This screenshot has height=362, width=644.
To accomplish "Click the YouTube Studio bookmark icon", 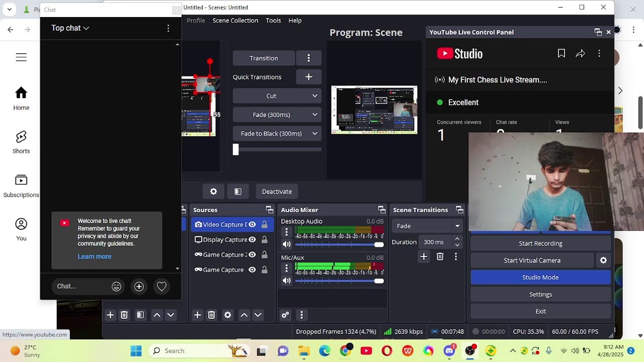I will [x=561, y=53].
